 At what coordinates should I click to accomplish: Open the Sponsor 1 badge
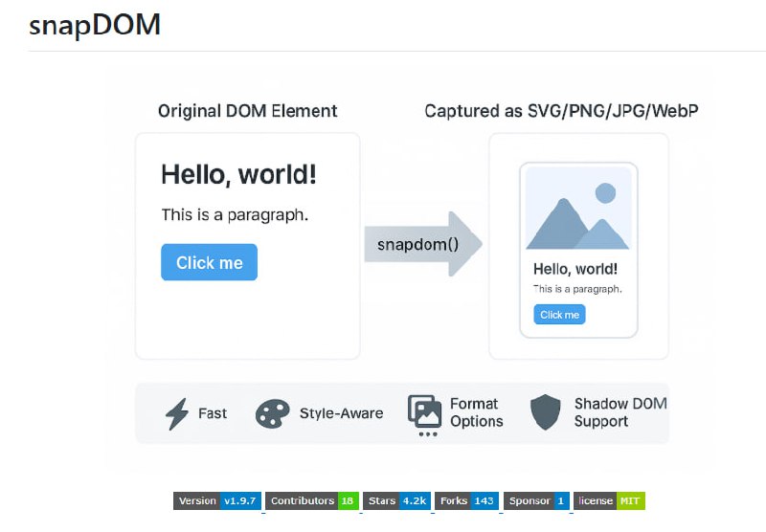[x=536, y=500]
